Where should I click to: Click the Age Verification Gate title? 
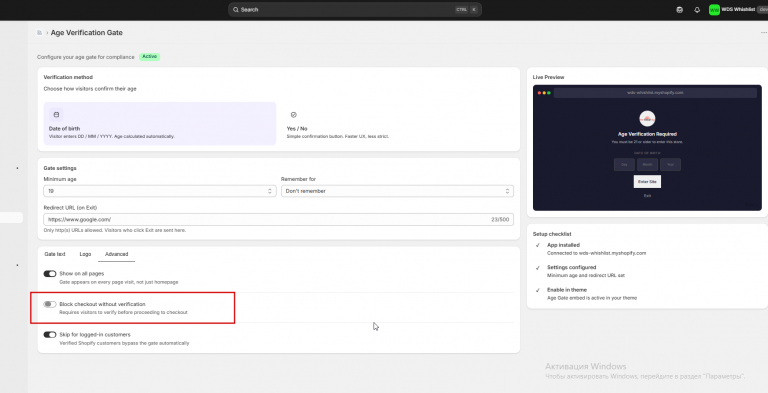87,33
